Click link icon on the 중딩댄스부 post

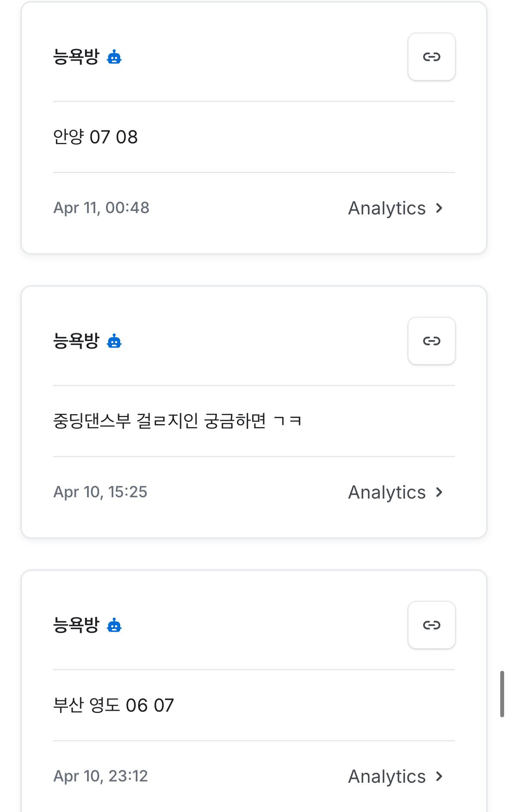click(431, 341)
